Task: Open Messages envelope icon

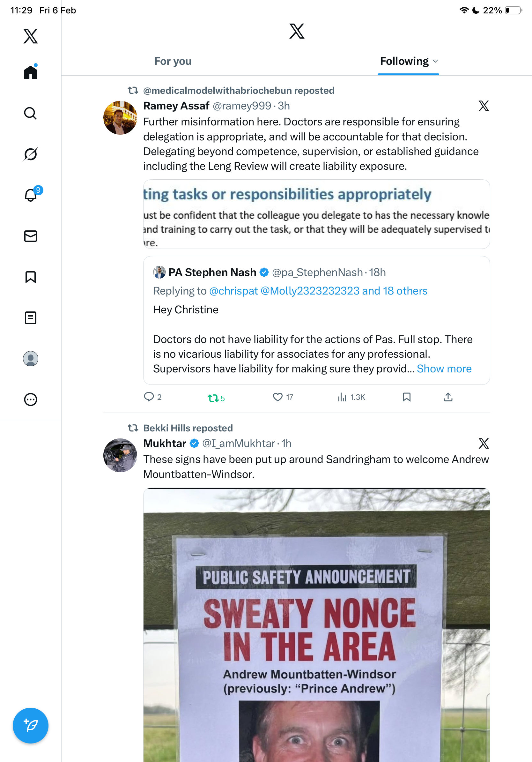Action: [x=31, y=236]
